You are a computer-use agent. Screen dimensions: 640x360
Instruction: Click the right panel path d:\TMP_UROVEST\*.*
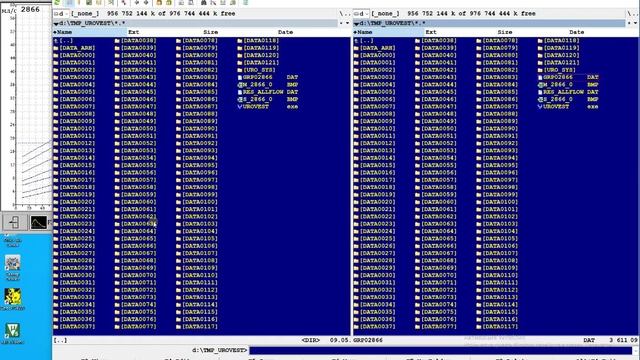click(x=392, y=23)
